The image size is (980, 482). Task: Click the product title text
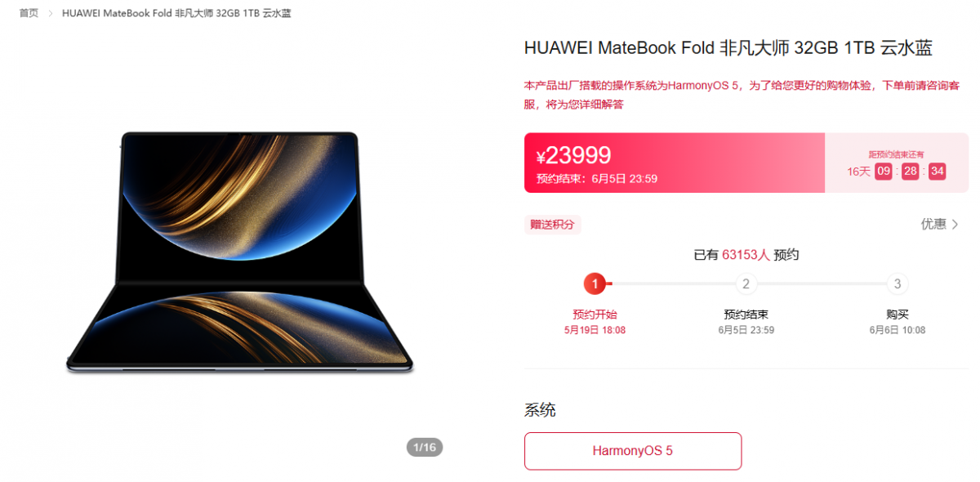pos(728,48)
